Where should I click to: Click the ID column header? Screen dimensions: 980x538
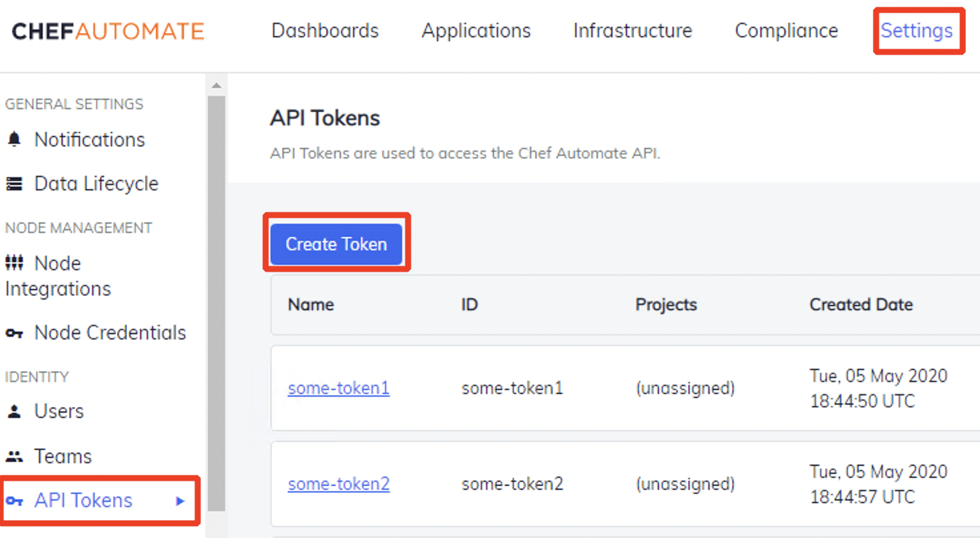(x=470, y=305)
